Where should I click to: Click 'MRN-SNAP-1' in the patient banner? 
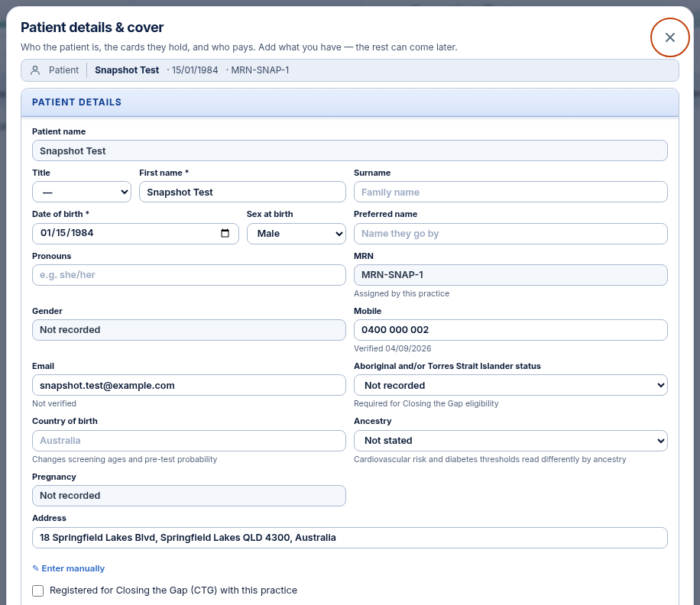[260, 70]
